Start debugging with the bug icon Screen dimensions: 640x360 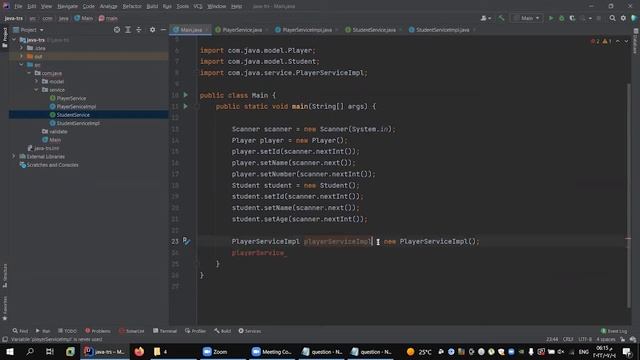[562, 18]
